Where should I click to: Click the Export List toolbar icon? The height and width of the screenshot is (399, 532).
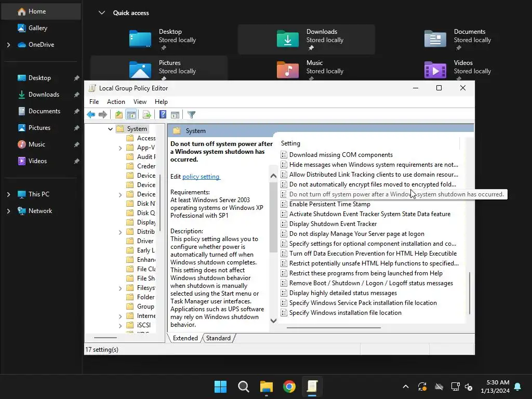147,115
